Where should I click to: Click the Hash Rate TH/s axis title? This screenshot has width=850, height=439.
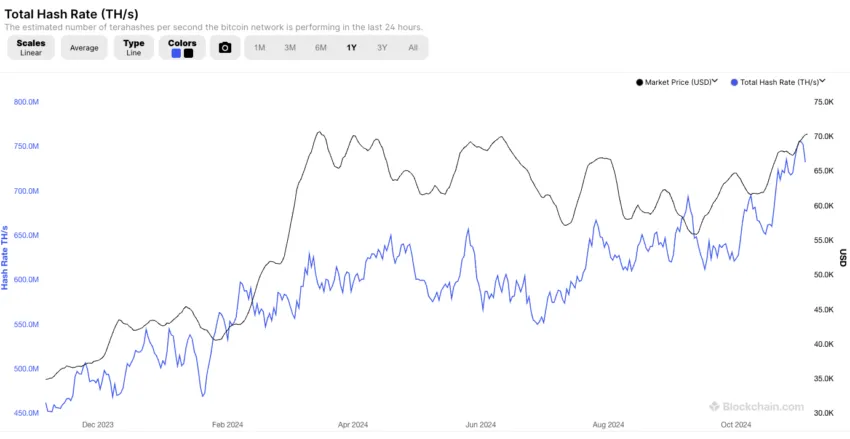[5, 257]
